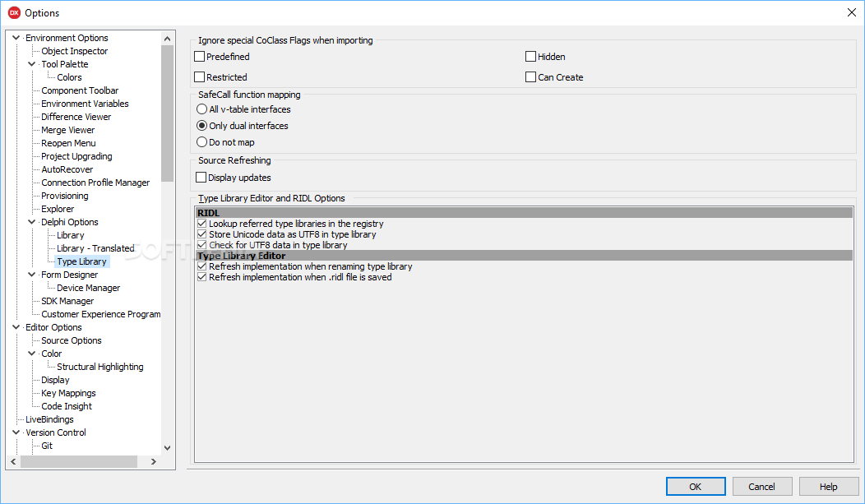Open AutoRecover options
Screen dimensions: 865x504
click(x=67, y=170)
